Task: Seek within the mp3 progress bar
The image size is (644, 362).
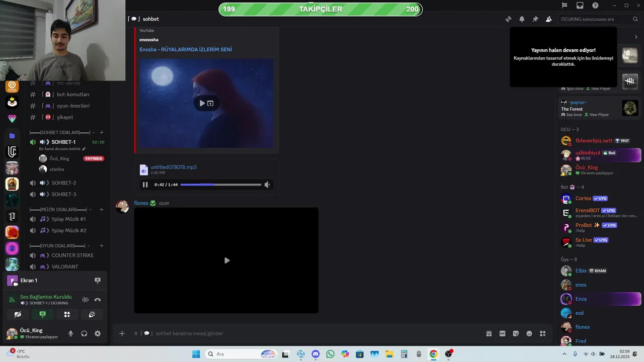Action: tap(220, 185)
